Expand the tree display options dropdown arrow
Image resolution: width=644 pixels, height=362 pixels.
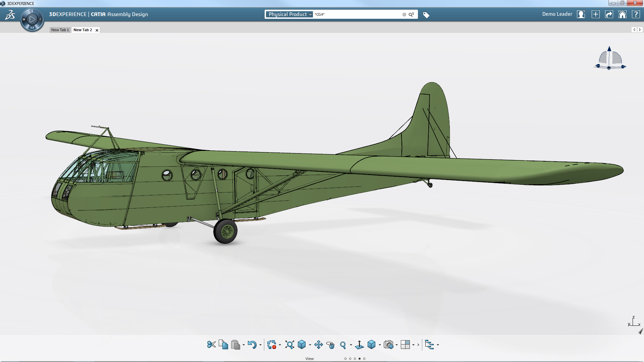point(438,345)
